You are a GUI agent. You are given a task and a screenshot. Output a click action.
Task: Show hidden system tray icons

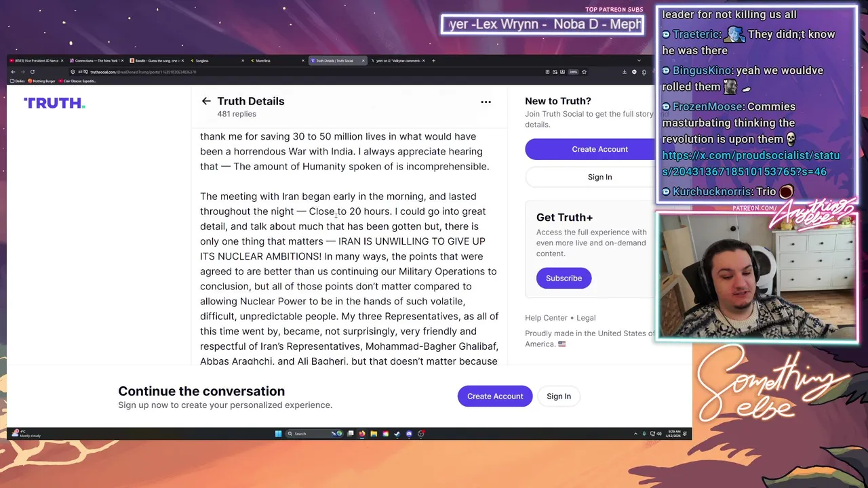click(x=635, y=434)
